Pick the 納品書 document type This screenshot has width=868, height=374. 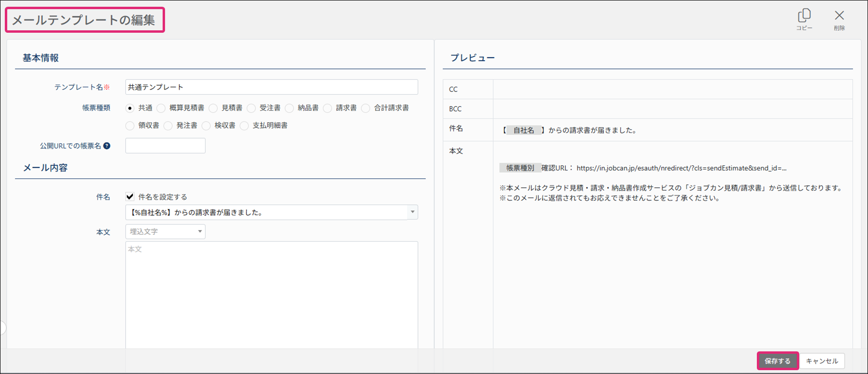(x=289, y=108)
